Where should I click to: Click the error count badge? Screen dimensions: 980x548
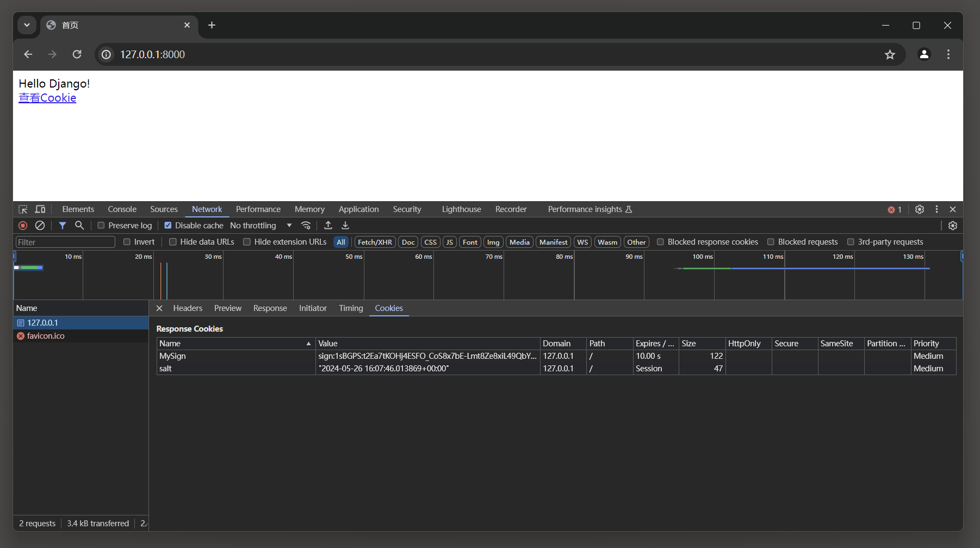coord(895,210)
